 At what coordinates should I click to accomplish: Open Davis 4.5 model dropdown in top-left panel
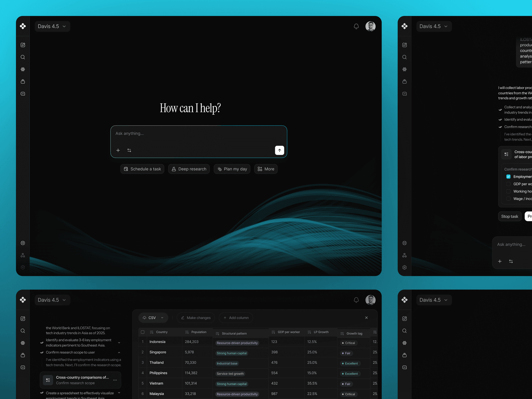point(52,26)
